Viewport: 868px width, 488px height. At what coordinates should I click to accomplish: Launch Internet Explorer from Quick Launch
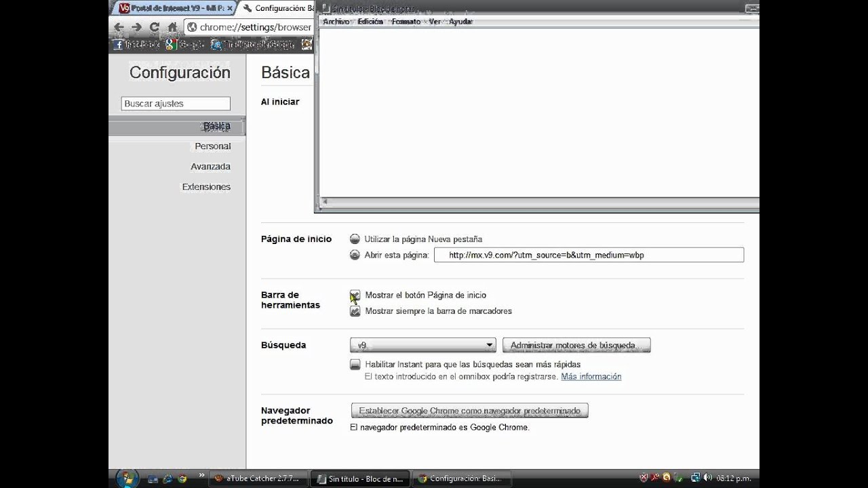(x=167, y=479)
